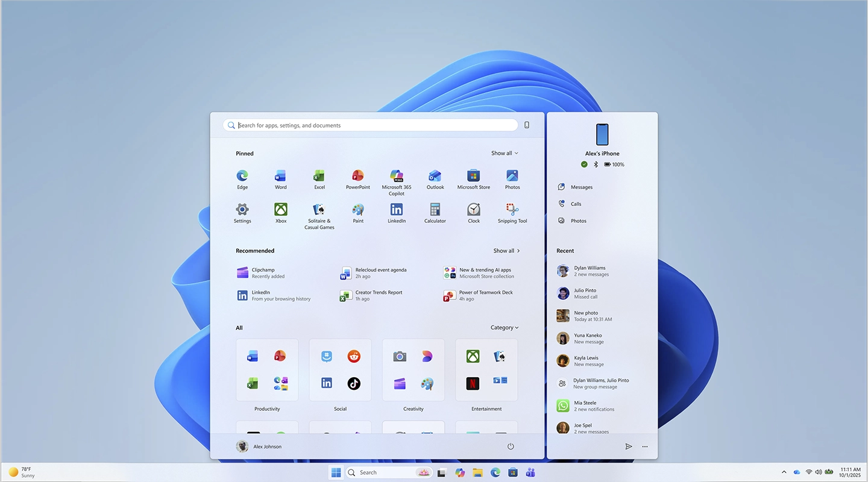Click Alex's iPhone device image
This screenshot has width=868, height=482.
[602, 134]
